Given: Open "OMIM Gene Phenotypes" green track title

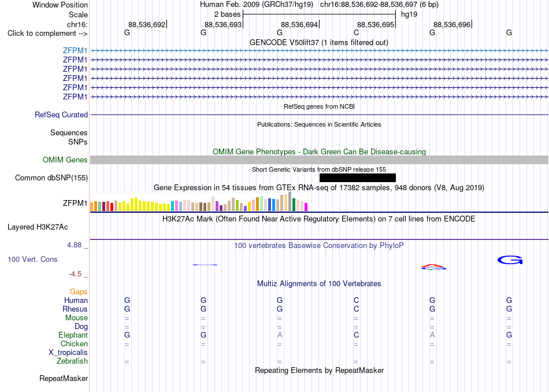Looking at the screenshot, I should point(319,151).
